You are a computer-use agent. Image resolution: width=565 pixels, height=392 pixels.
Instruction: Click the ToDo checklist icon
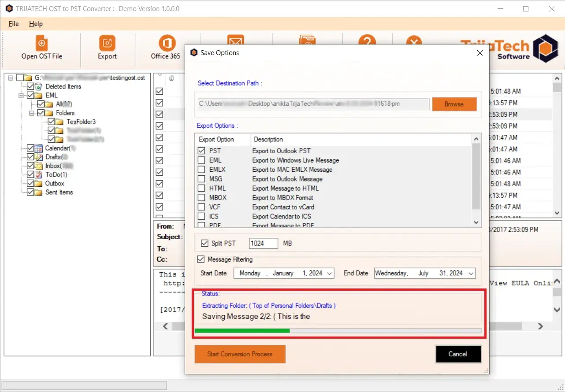click(38, 174)
